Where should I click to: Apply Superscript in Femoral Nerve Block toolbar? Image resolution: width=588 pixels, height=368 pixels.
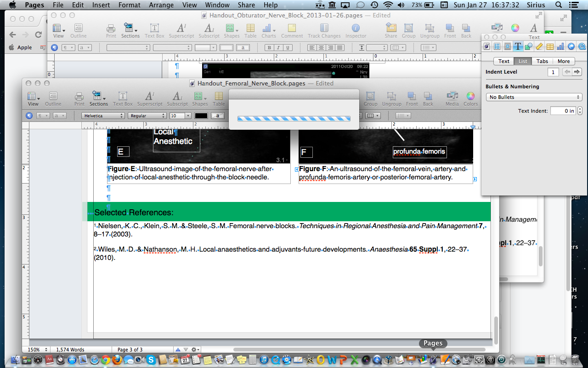point(150,98)
